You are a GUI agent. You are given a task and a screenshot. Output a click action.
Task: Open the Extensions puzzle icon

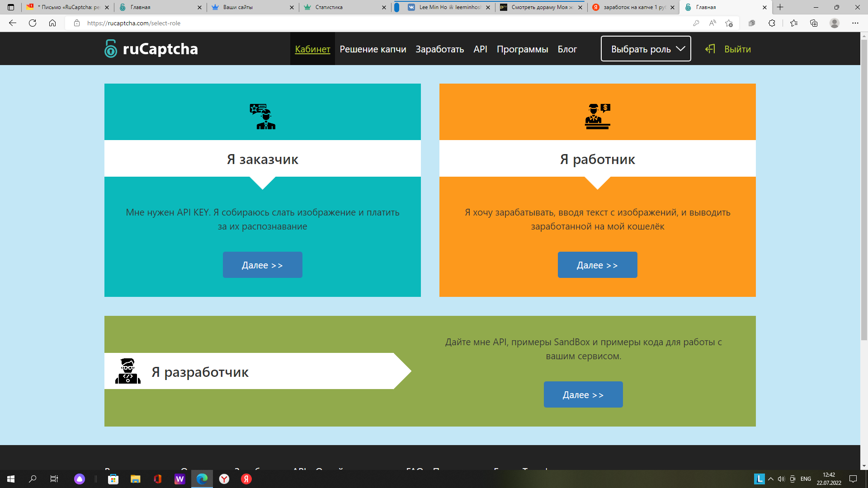[772, 23]
